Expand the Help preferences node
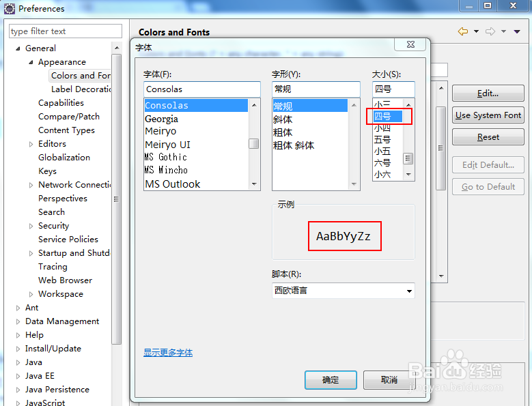 point(18,335)
